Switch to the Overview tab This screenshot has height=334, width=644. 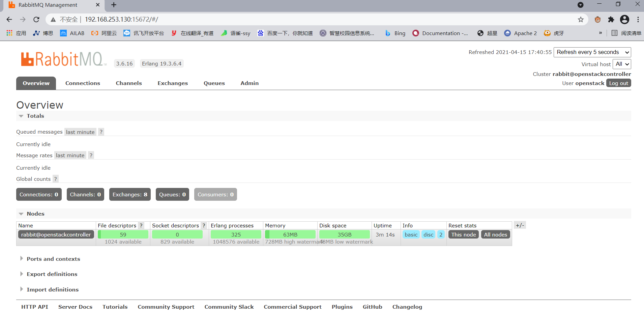36,83
